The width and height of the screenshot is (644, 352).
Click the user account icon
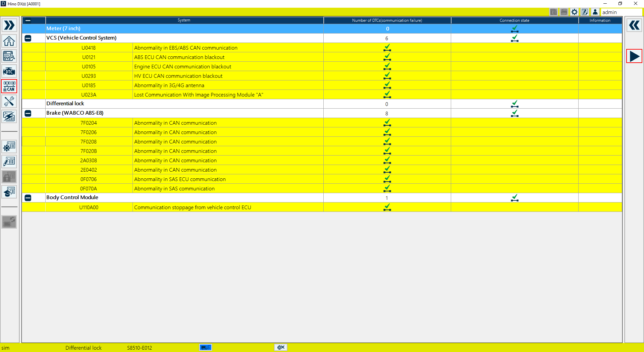point(595,12)
